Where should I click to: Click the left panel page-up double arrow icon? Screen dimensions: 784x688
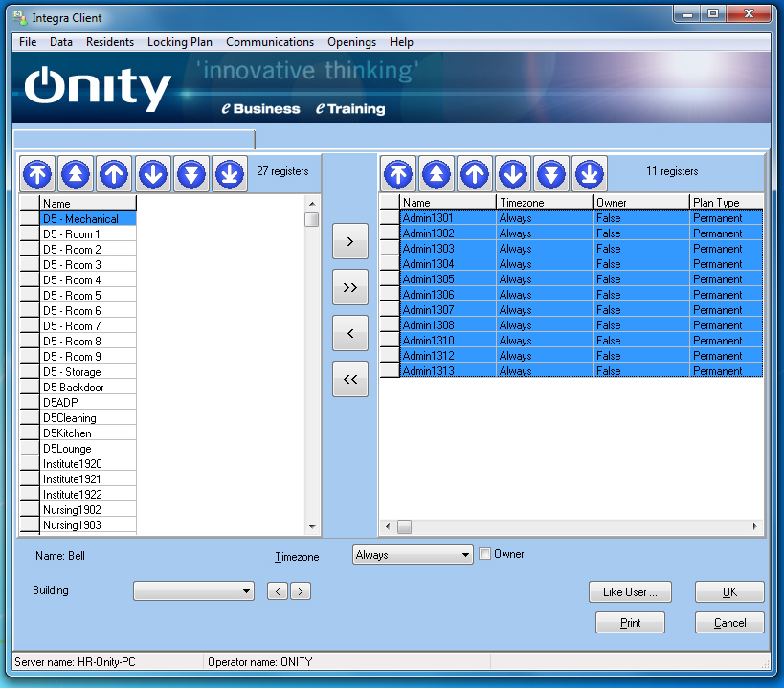(x=77, y=173)
